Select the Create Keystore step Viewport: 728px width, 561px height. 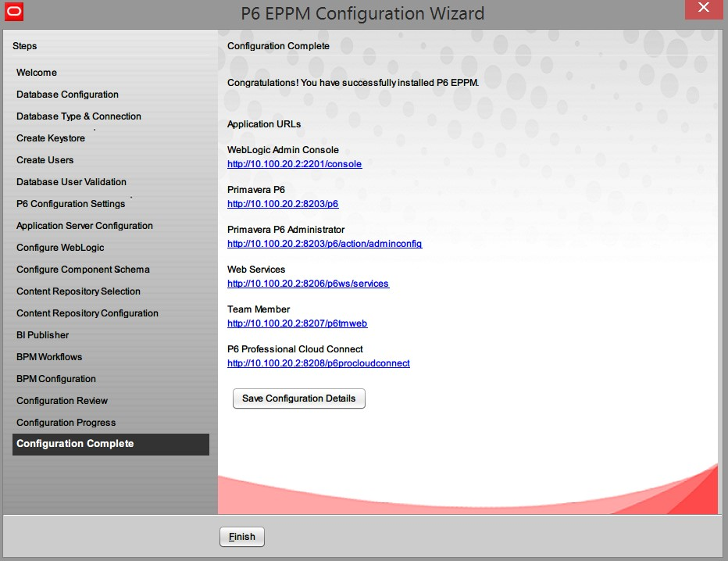(x=51, y=138)
